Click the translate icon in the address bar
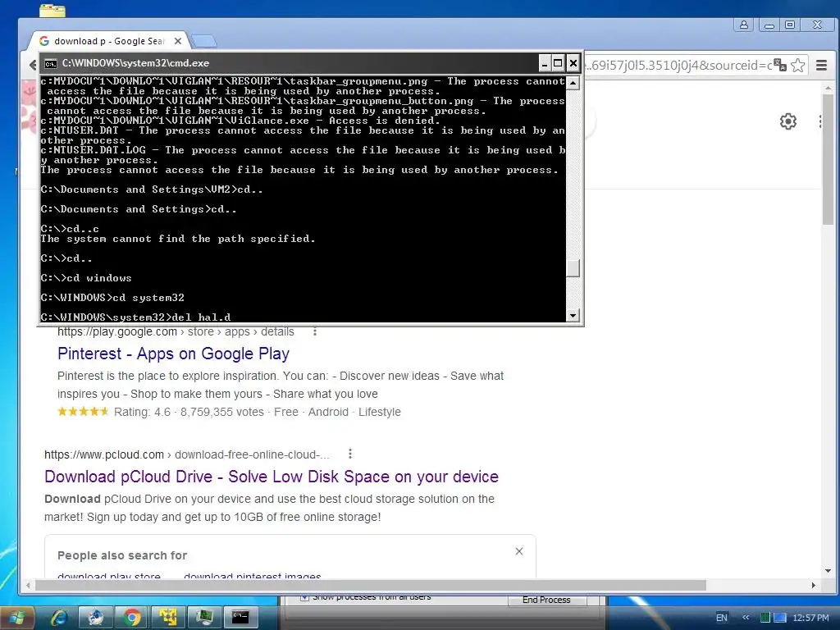The width and height of the screenshot is (840, 630). click(779, 65)
